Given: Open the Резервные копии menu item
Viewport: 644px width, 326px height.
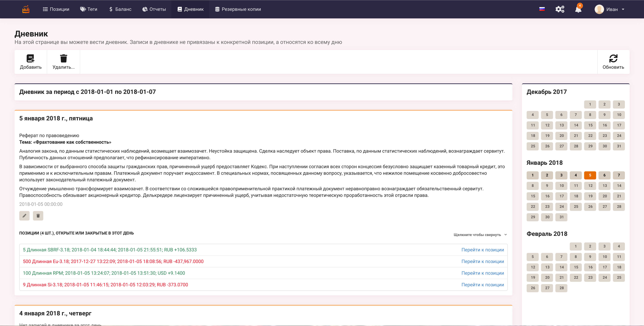Looking at the screenshot, I should coord(238,9).
